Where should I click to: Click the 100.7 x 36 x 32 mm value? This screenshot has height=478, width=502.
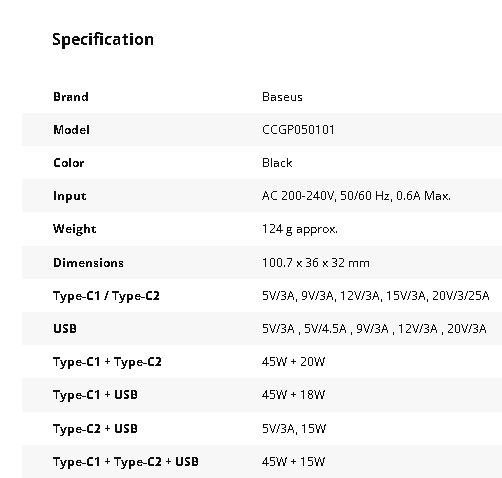316,263
